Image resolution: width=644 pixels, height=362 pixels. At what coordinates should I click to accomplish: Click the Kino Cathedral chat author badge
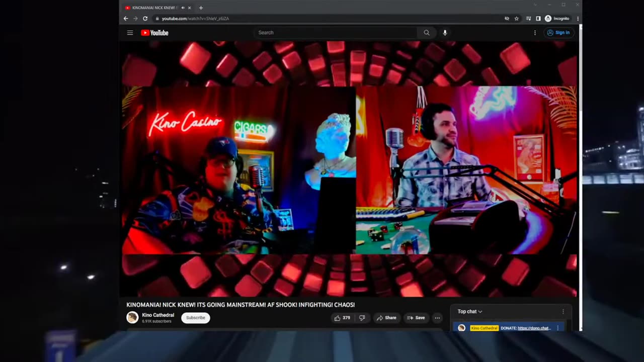[484, 328]
